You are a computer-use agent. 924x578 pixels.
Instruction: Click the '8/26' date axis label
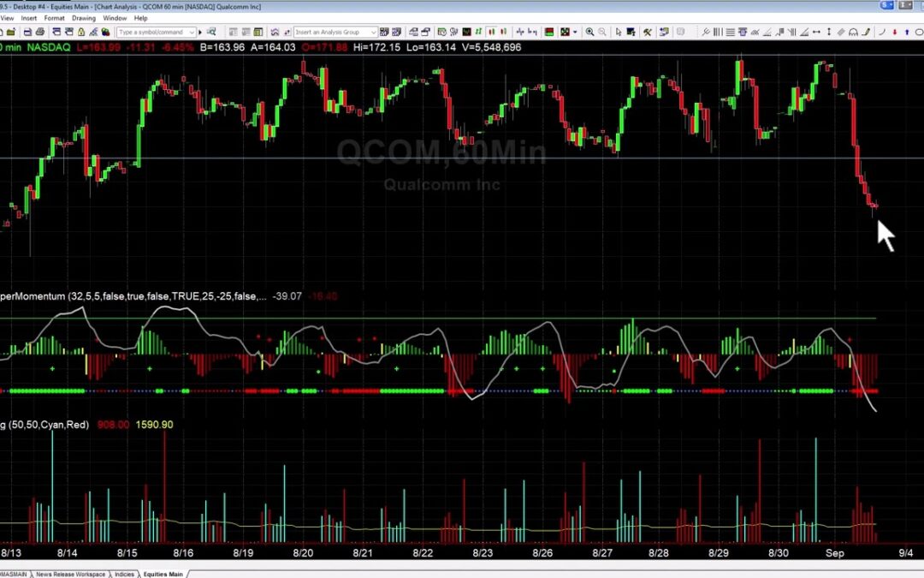(x=542, y=553)
